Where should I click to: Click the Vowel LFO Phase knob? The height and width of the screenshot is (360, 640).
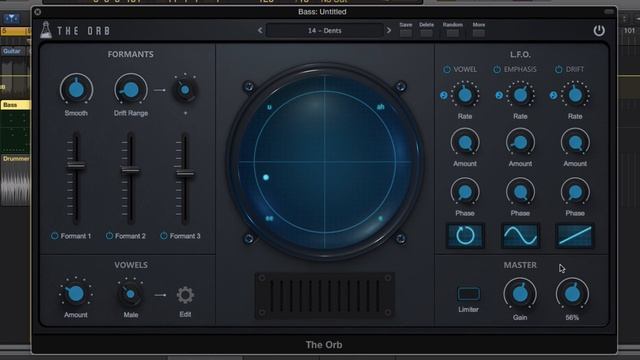click(x=465, y=192)
